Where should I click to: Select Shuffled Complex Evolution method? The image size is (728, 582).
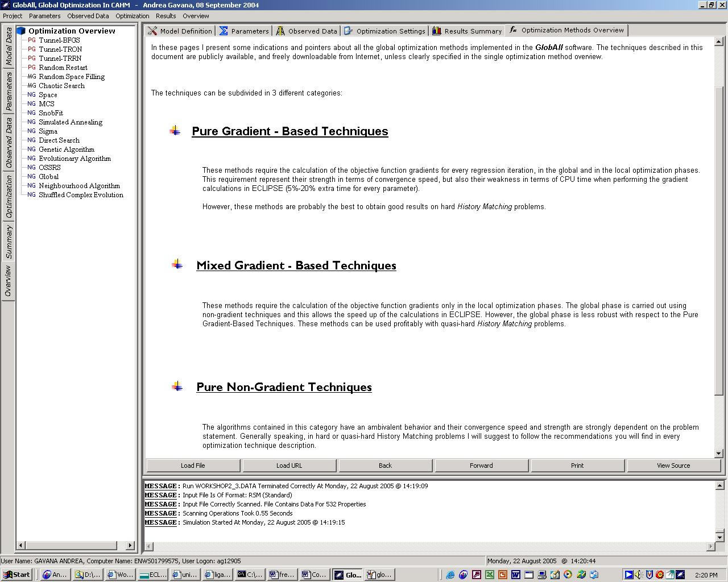pos(81,195)
